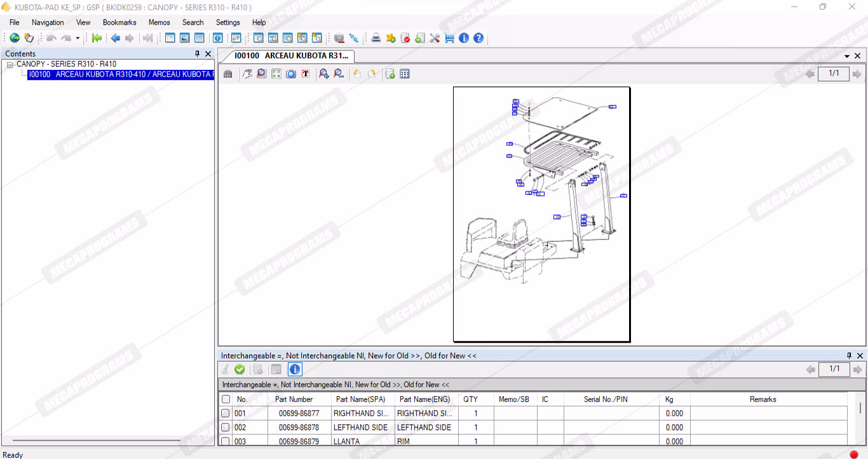Click the zoom in magnifier icon
Viewport: 868px width, 459px height.
(324, 74)
